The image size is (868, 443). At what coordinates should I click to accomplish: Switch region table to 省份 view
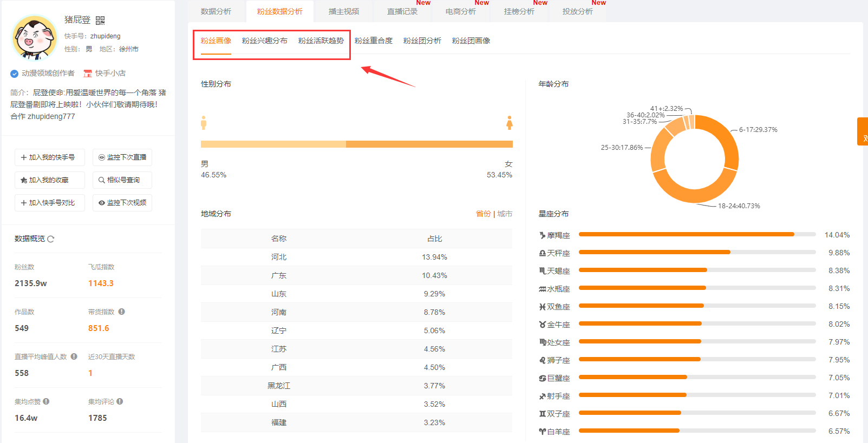[483, 214]
